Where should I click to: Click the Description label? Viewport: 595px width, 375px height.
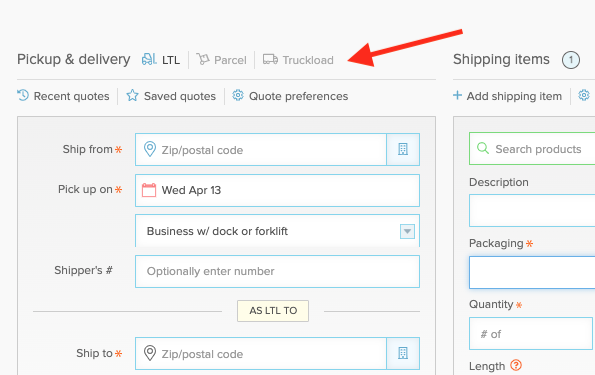[499, 182]
